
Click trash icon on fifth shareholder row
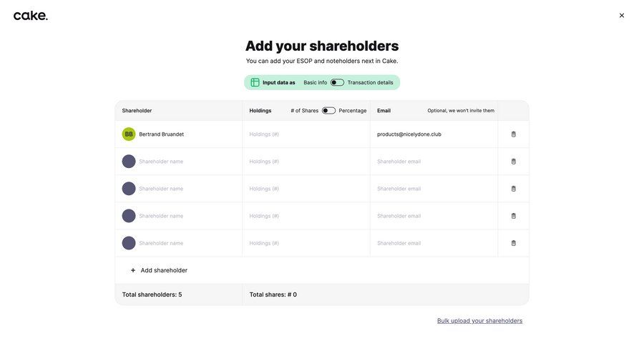(x=514, y=243)
